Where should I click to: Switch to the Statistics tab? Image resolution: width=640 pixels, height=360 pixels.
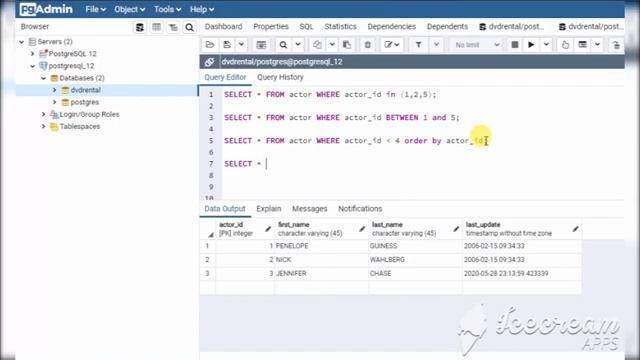[340, 27]
